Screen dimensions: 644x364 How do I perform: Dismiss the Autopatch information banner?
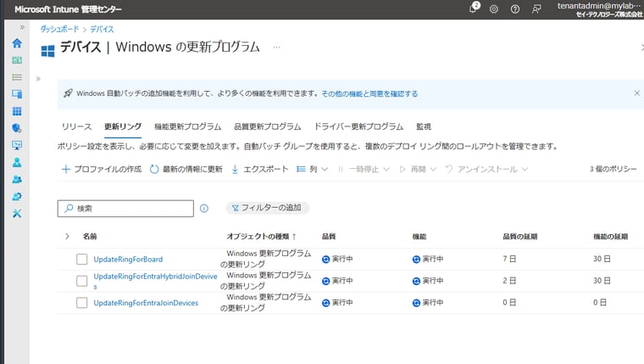point(636,93)
